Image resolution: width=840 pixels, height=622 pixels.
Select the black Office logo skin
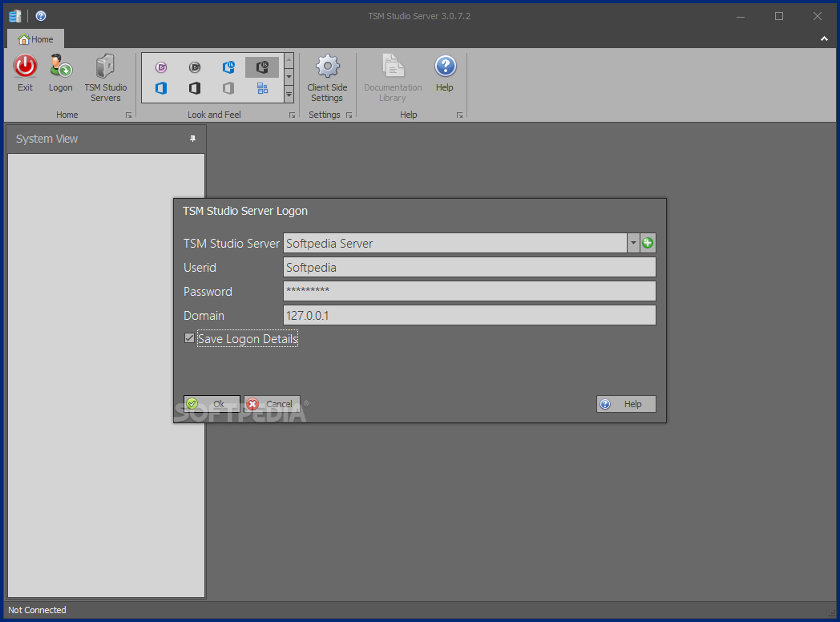coord(195,88)
